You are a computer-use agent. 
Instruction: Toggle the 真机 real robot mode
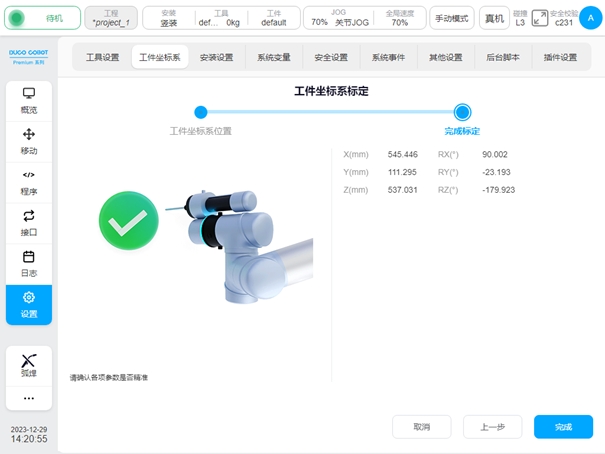[494, 18]
